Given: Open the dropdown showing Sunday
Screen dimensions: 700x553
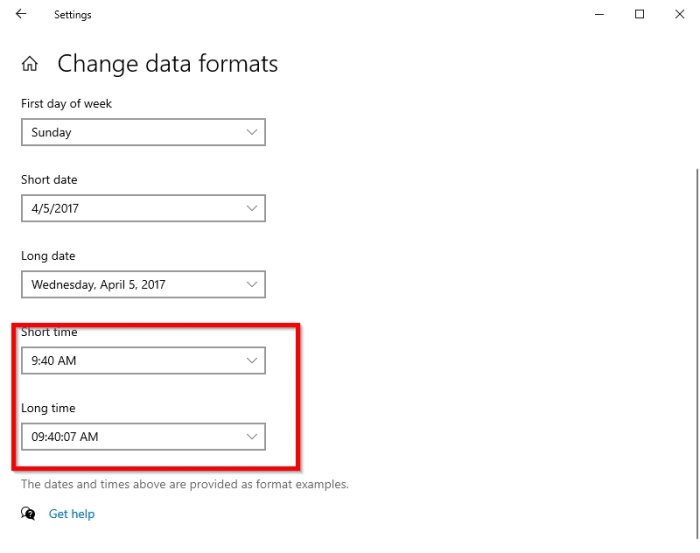Looking at the screenshot, I should [143, 132].
